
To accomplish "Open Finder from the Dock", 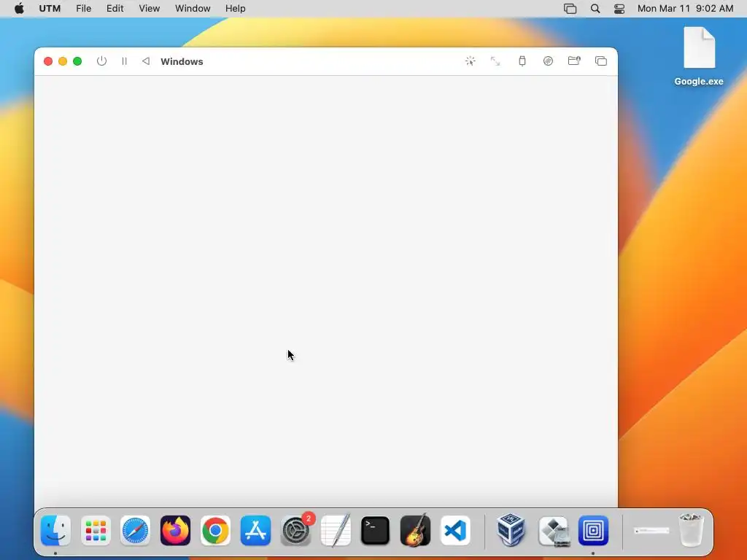I will [55, 530].
